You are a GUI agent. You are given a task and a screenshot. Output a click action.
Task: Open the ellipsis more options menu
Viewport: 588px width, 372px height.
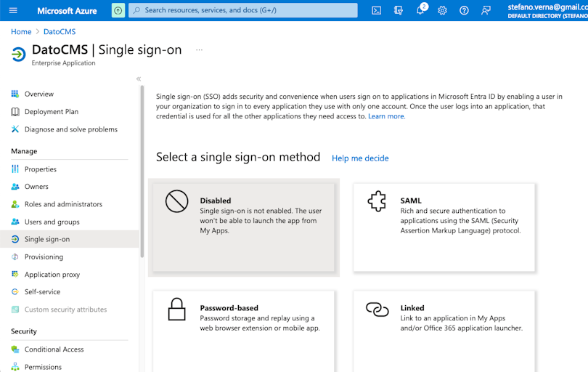pyautogui.click(x=199, y=50)
